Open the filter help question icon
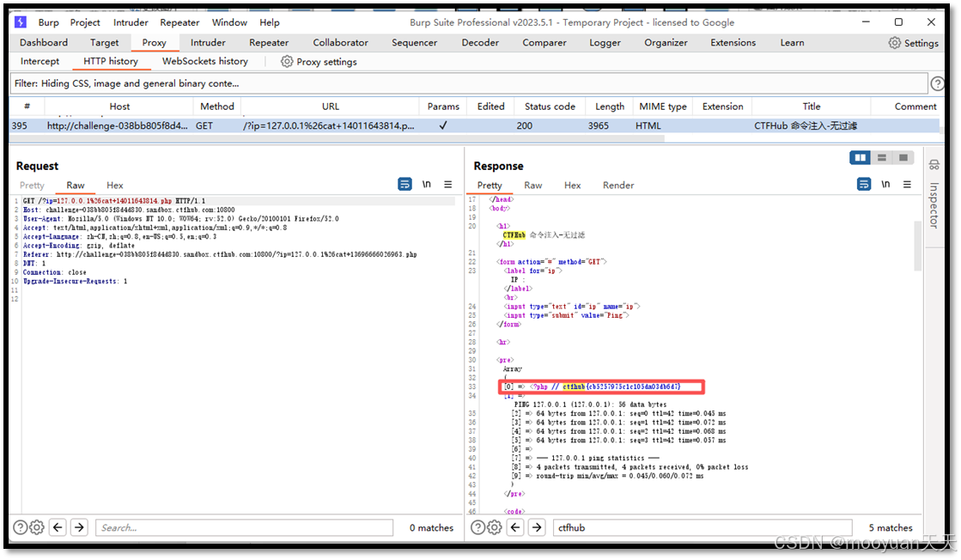The width and height of the screenshot is (961, 560). (937, 83)
